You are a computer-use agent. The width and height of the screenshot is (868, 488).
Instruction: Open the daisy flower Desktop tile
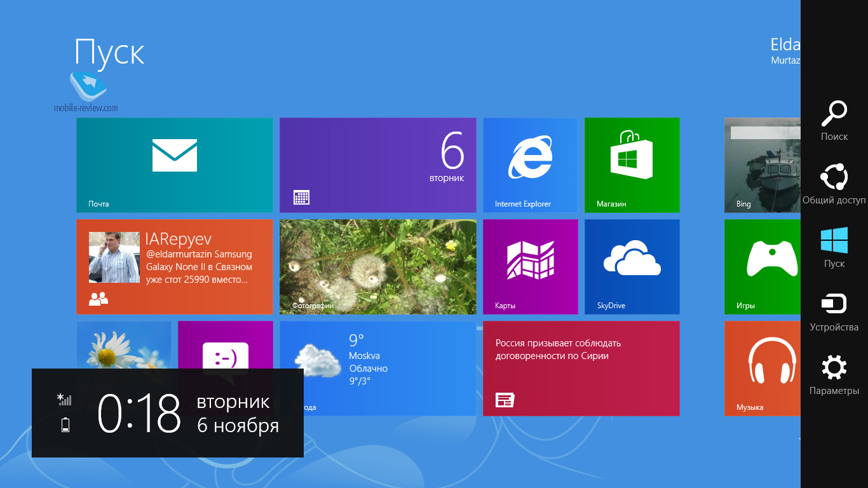click(x=124, y=345)
